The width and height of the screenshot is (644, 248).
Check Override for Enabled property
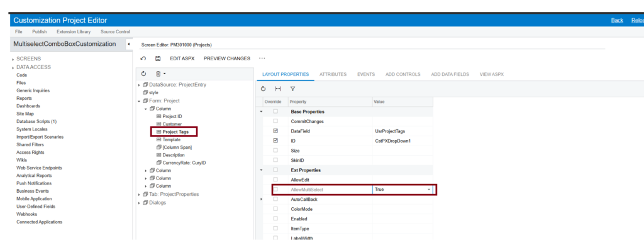tap(275, 218)
